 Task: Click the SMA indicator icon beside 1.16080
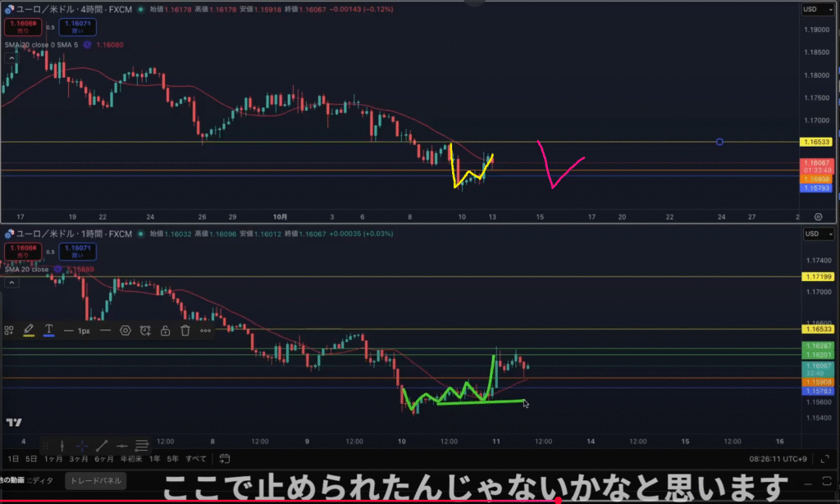87,45
